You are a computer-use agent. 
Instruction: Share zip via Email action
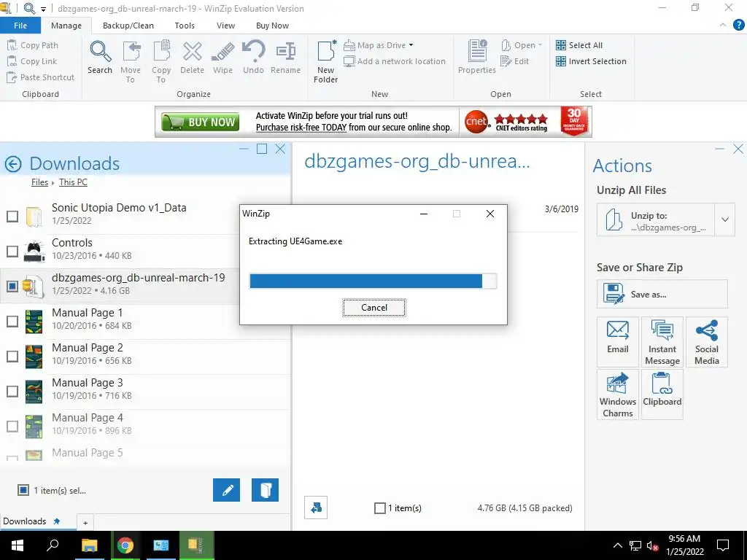coord(617,342)
